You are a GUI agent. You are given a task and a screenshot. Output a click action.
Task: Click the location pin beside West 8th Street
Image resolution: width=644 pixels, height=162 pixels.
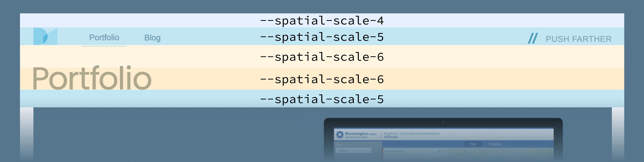click(439, 151)
